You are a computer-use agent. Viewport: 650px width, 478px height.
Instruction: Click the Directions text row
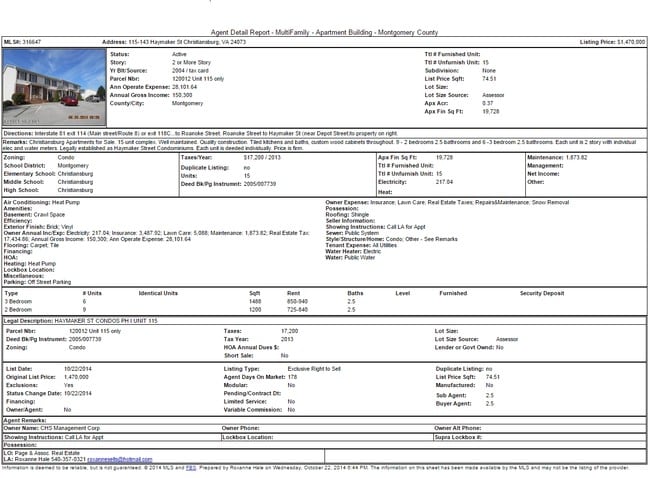pos(200,133)
